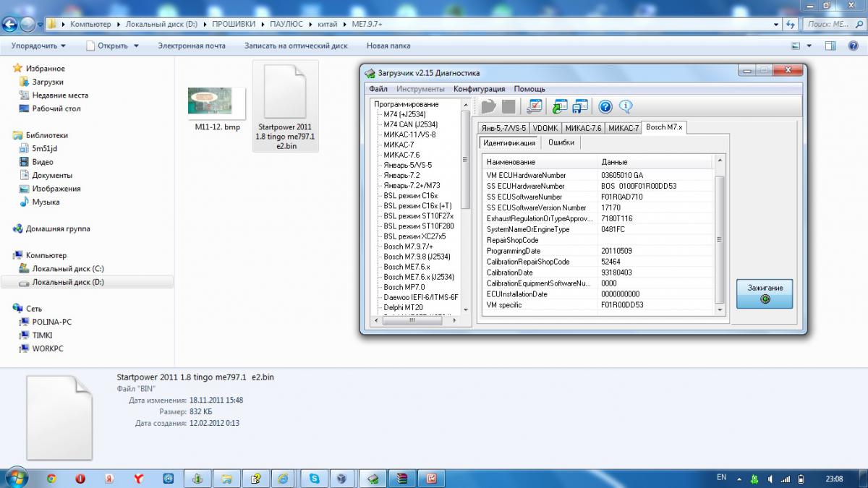Open Skype from the taskbar

(x=314, y=478)
